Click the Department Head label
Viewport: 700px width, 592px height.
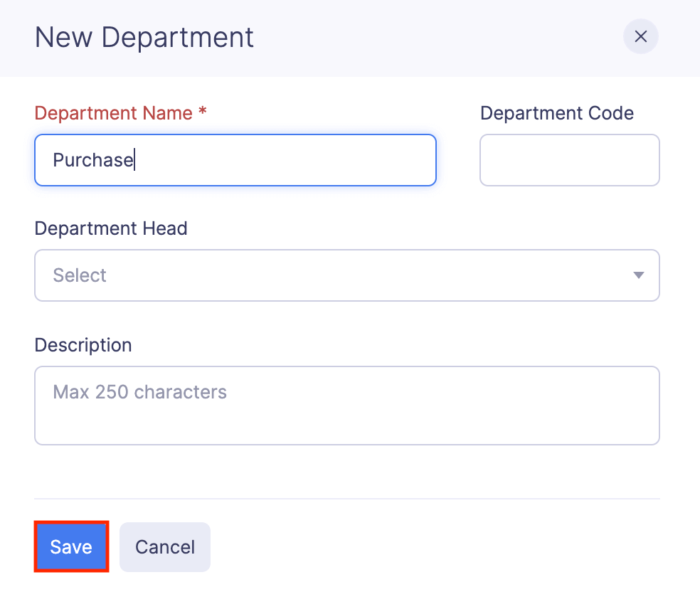[111, 228]
